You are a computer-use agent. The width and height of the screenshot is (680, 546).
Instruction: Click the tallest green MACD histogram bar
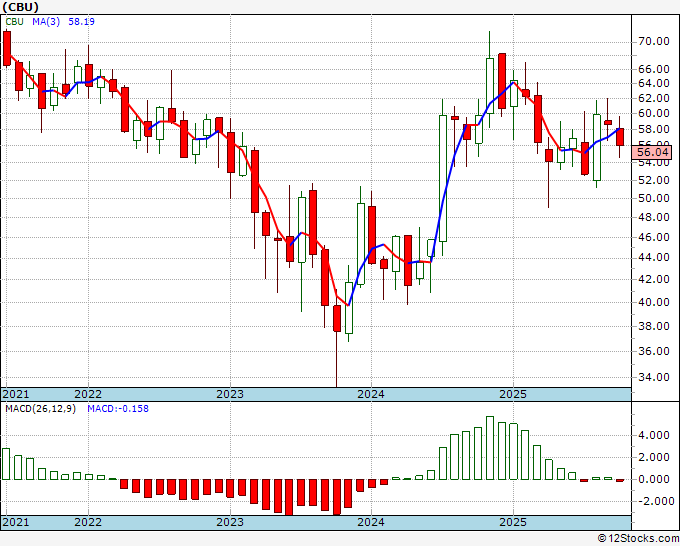[490, 448]
